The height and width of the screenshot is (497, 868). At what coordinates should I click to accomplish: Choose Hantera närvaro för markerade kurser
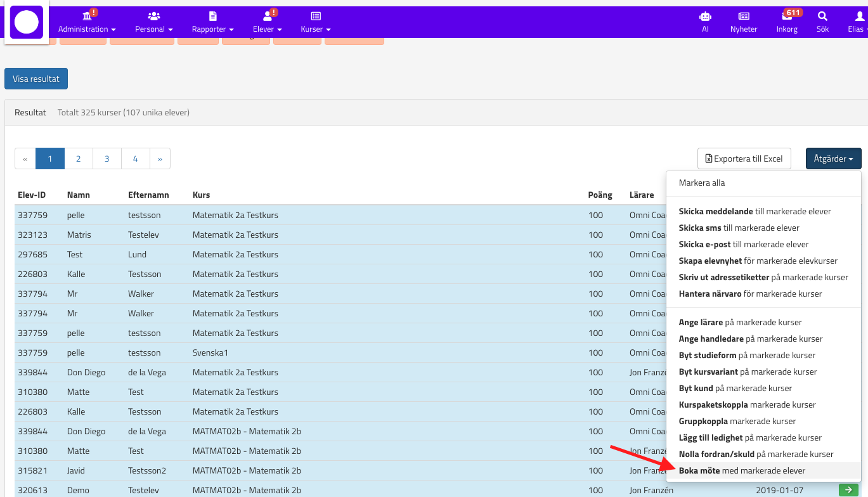750,294
